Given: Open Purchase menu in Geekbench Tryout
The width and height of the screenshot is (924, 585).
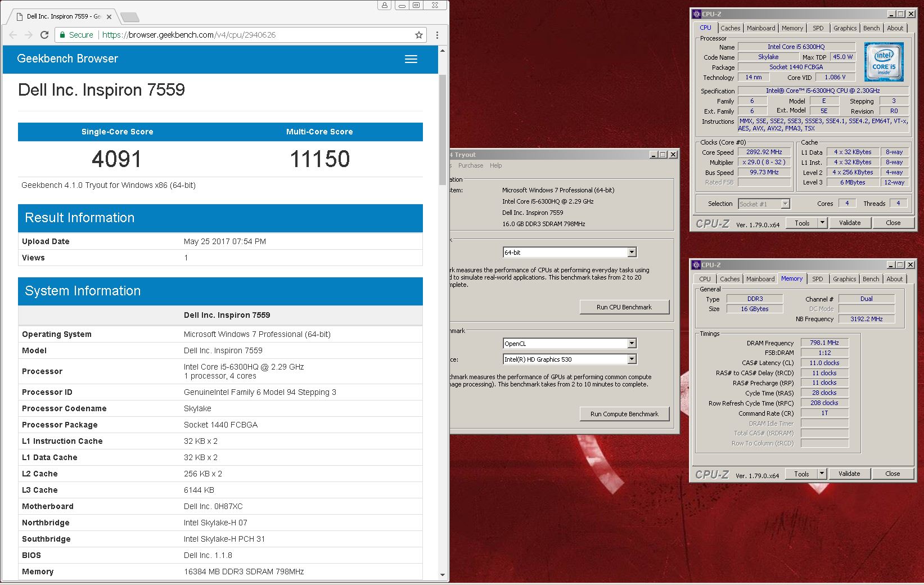Looking at the screenshot, I should click(471, 165).
